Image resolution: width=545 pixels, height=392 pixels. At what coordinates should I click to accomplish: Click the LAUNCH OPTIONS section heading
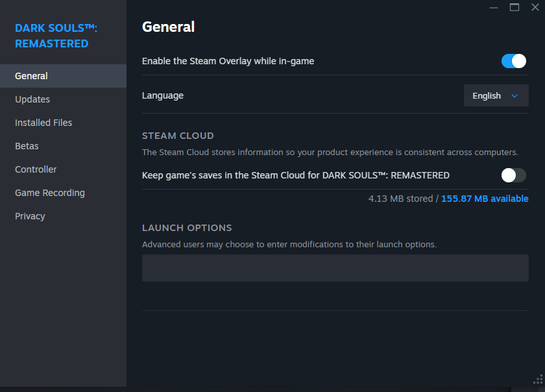click(187, 228)
